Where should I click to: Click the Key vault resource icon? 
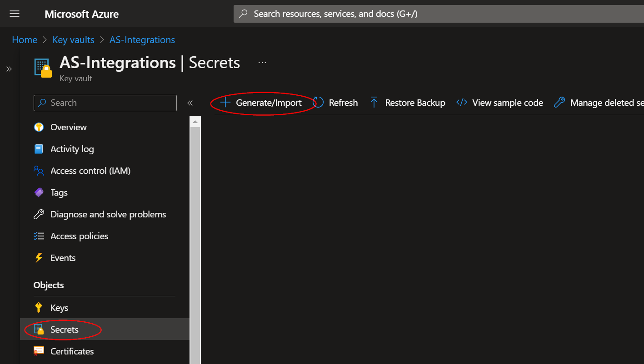tap(43, 68)
